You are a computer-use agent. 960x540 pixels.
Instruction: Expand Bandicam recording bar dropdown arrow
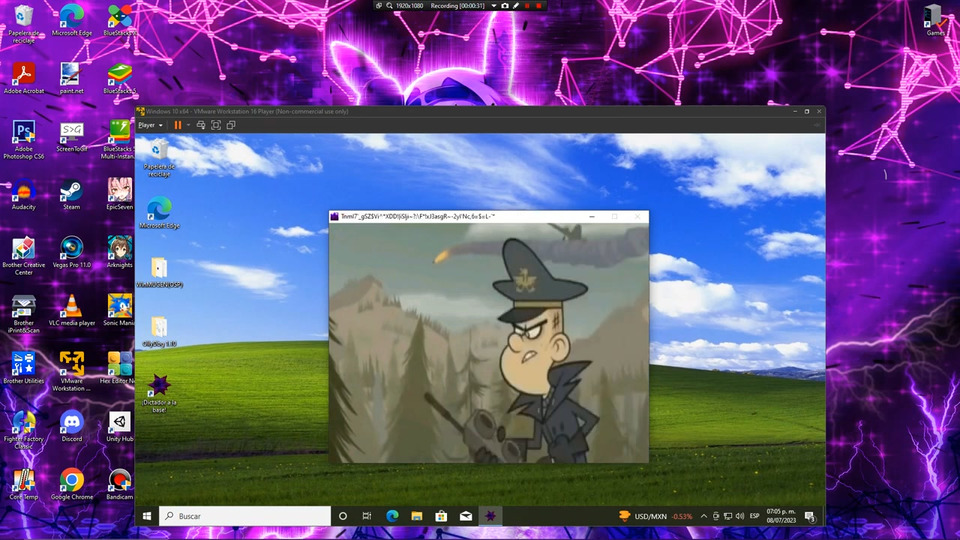click(493, 6)
